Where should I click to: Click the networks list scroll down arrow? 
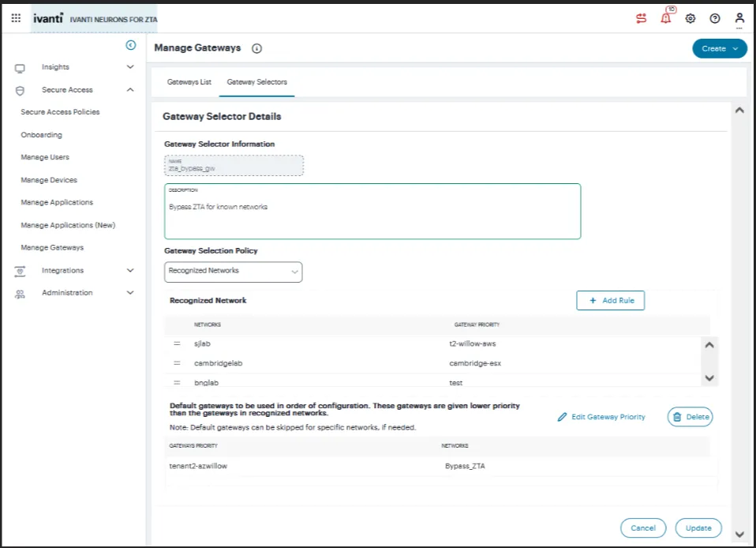pyautogui.click(x=709, y=377)
